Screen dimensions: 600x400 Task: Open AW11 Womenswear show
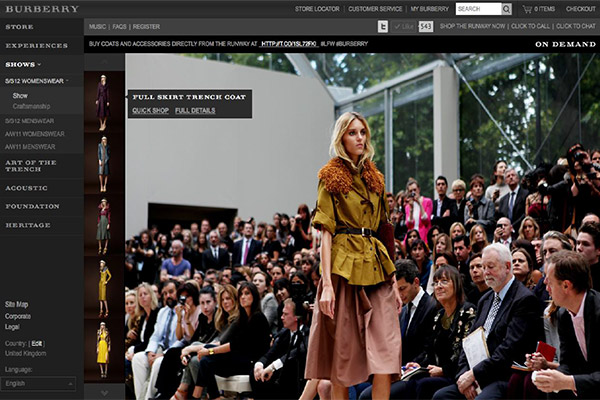coord(35,134)
